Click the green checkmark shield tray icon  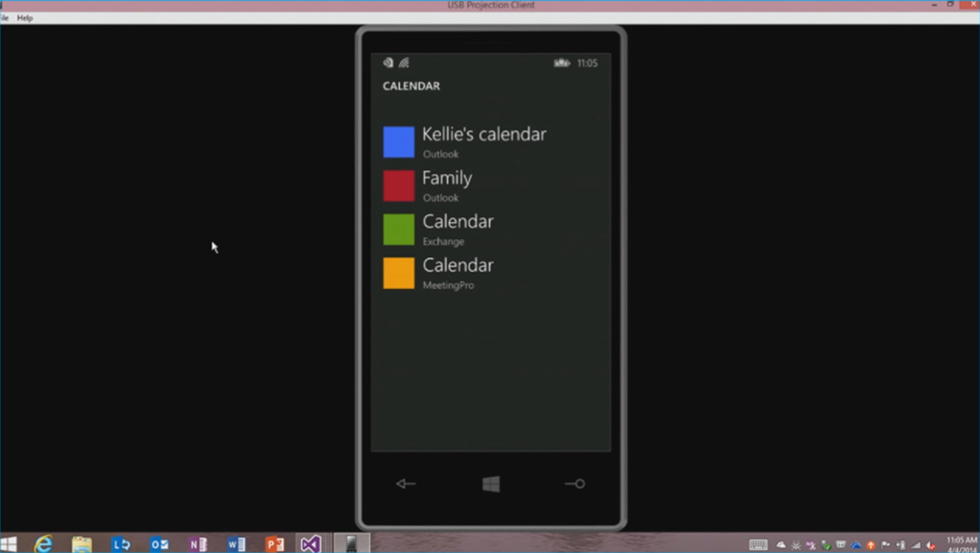(x=826, y=545)
